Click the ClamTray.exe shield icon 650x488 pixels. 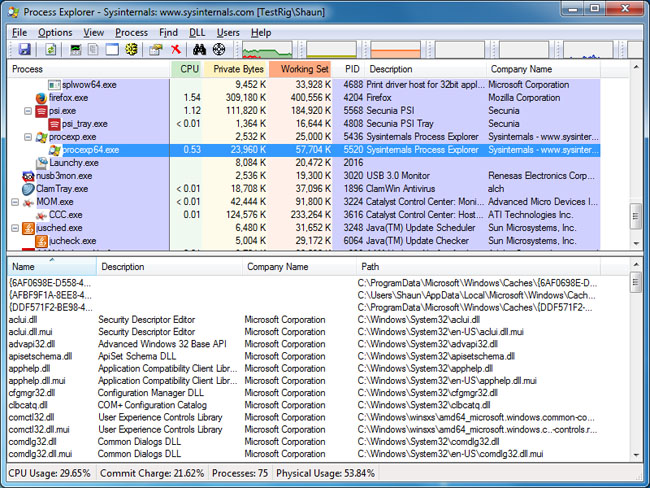click(28, 189)
